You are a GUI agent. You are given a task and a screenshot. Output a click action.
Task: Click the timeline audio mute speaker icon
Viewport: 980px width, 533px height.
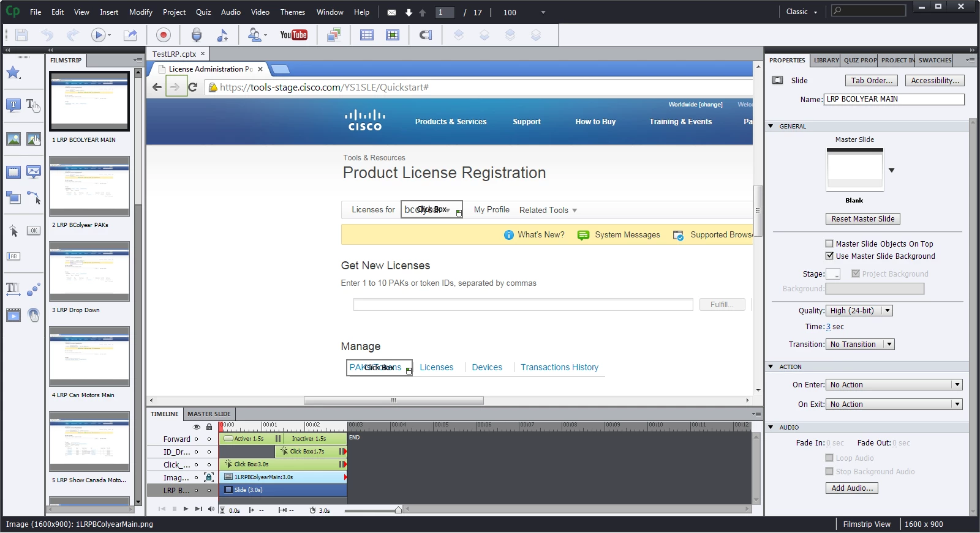(x=211, y=509)
